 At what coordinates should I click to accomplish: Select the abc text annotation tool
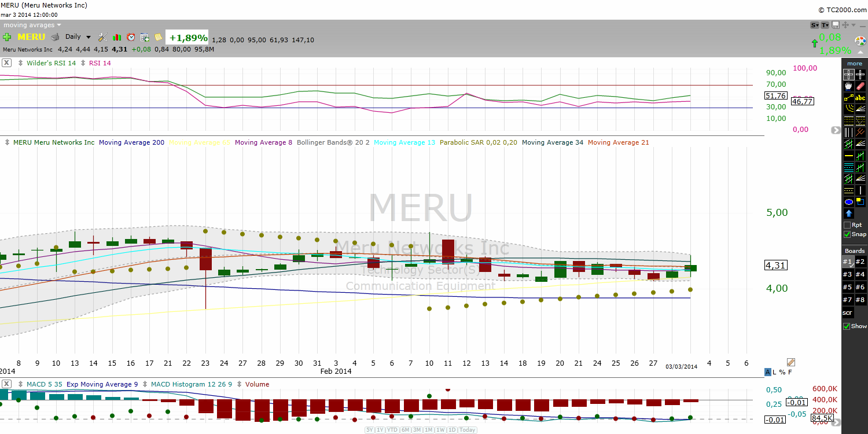coord(860,97)
